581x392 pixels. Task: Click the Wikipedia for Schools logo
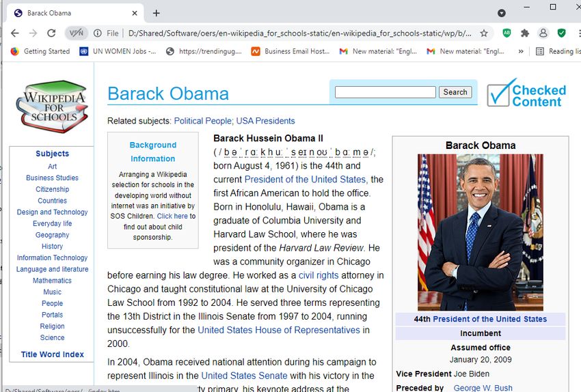coord(52,107)
